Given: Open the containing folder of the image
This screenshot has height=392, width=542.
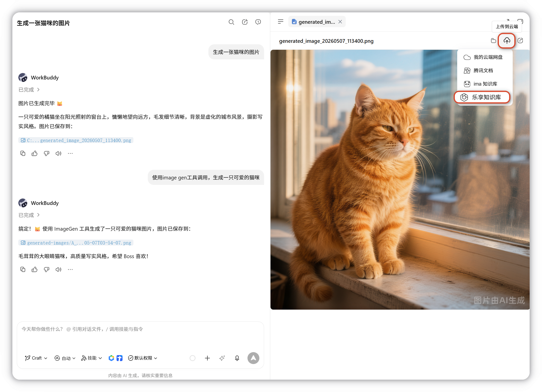Looking at the screenshot, I should coord(493,41).
